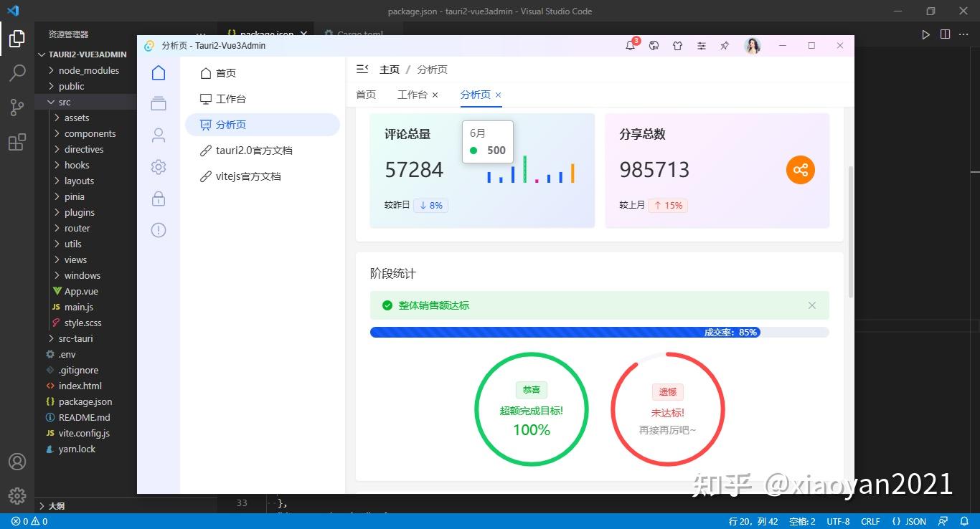This screenshot has height=529, width=980.
Task: Click the user avatar in the title bar
Action: tap(753, 46)
